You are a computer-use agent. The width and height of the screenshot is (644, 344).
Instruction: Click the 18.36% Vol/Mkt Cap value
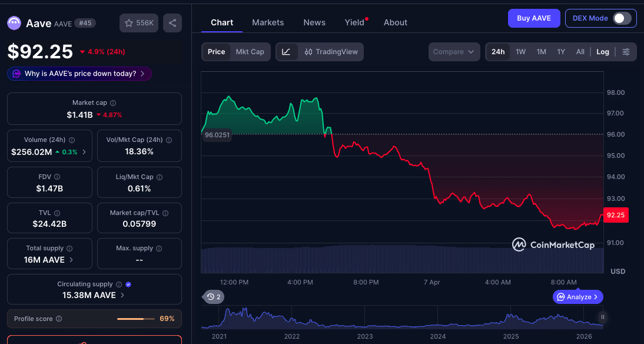tap(140, 151)
